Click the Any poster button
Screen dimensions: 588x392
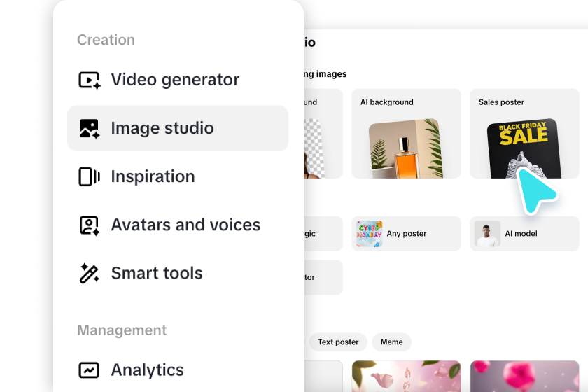tap(406, 234)
